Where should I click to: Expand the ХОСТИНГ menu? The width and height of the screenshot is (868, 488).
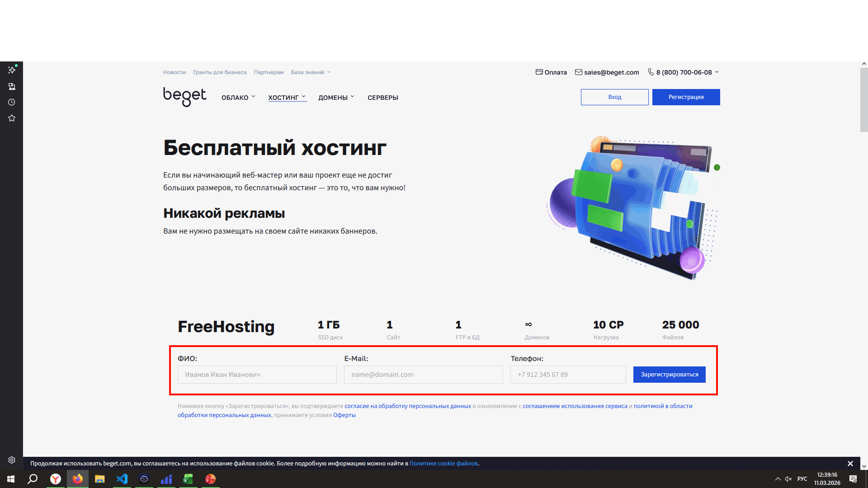[x=287, y=98]
